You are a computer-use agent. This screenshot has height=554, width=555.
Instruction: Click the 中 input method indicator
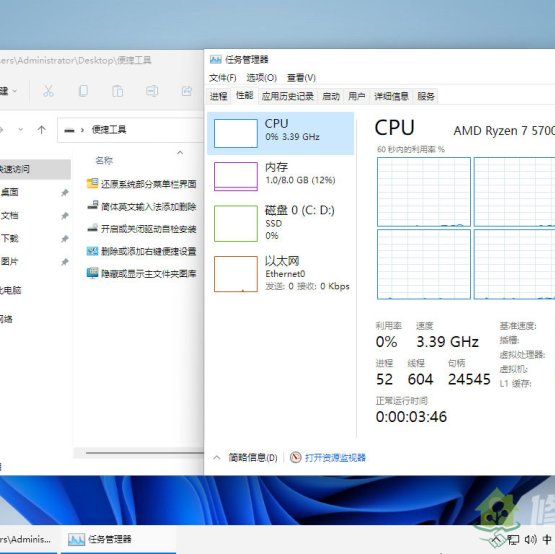point(547,539)
